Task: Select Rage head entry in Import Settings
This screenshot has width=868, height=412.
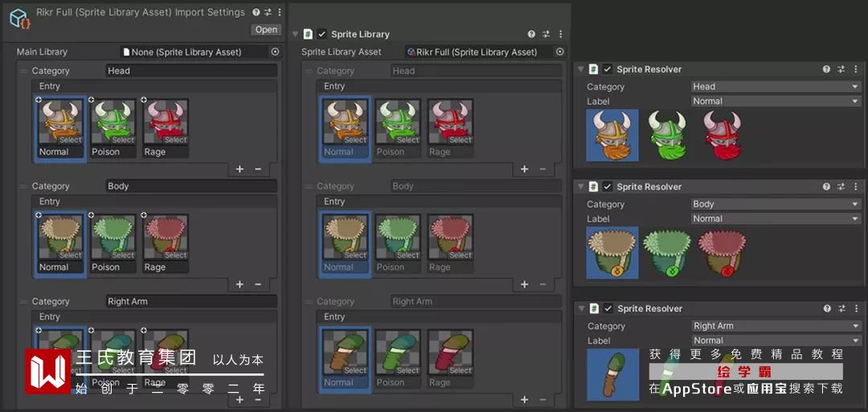Action: coord(166,129)
